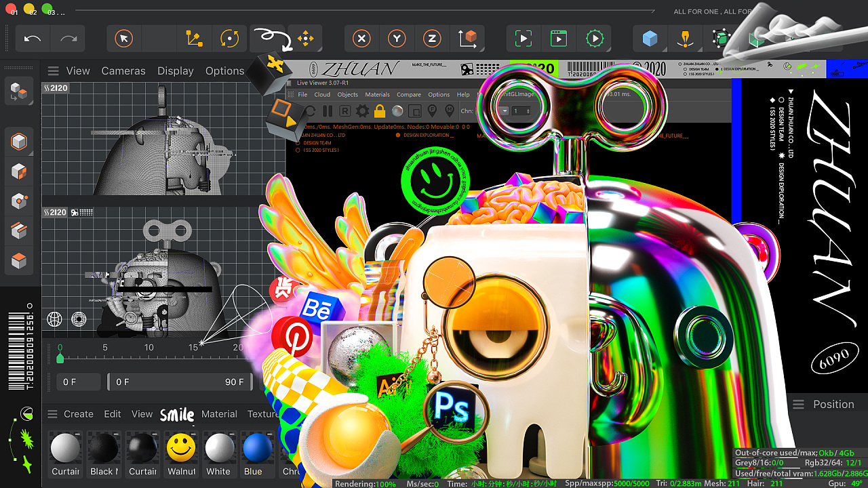Screen dimensions: 868x488
Task: Select the White material sphere
Action: point(219,449)
